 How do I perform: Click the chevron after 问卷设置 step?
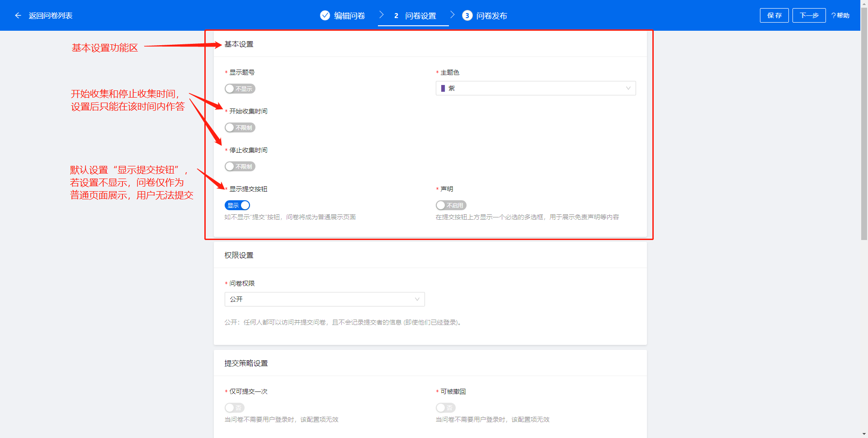tap(452, 15)
